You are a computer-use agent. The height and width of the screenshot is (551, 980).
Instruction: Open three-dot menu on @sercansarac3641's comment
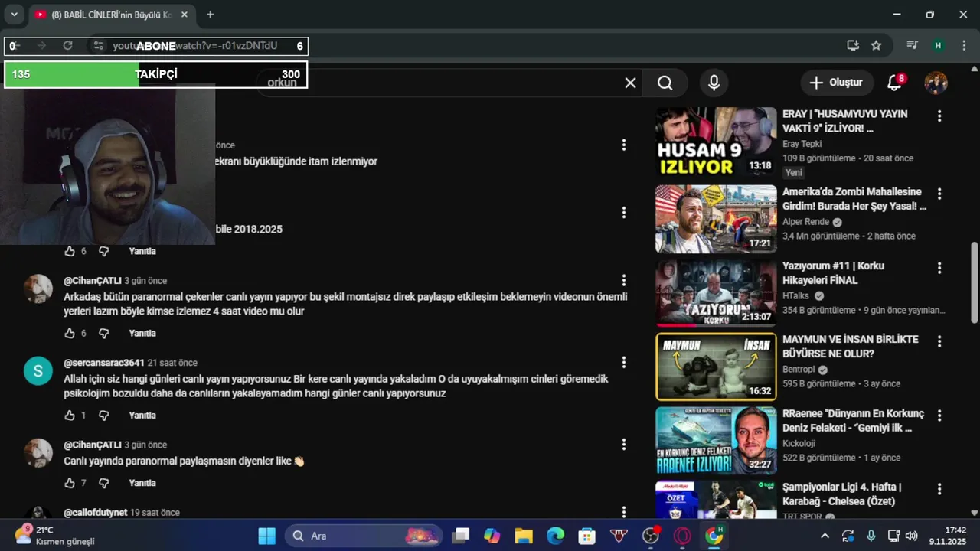pyautogui.click(x=624, y=362)
